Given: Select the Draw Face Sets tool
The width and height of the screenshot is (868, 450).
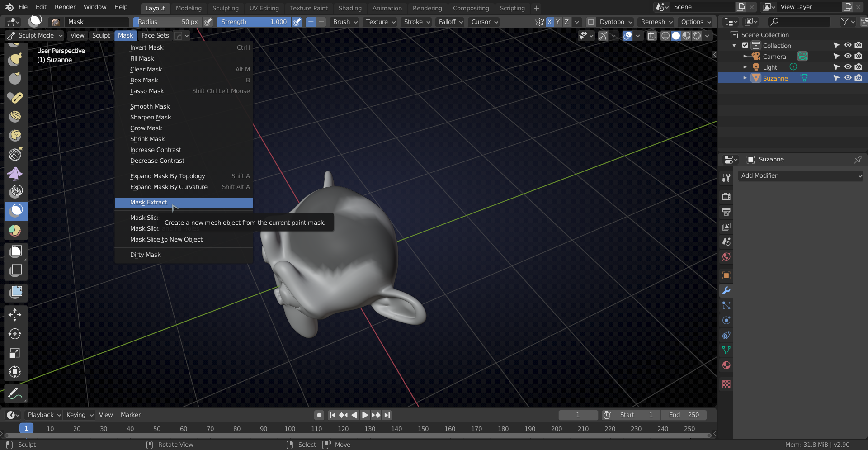Looking at the screenshot, I should [x=16, y=231].
